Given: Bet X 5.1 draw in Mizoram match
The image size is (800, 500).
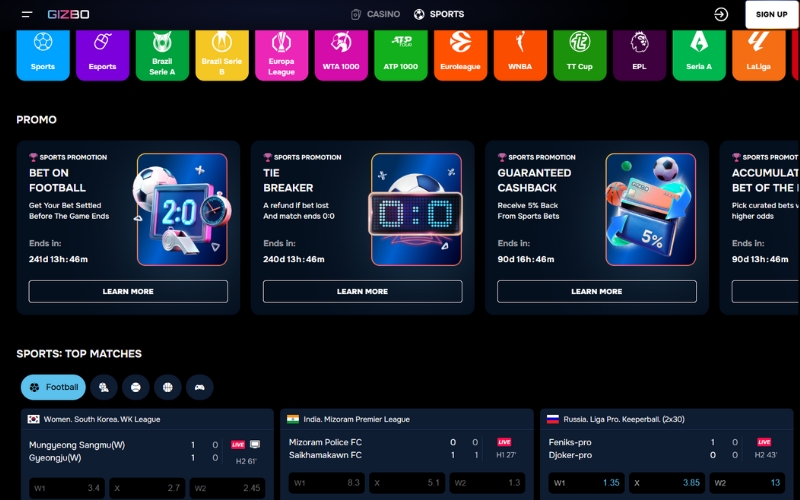Looking at the screenshot, I should point(407,483).
